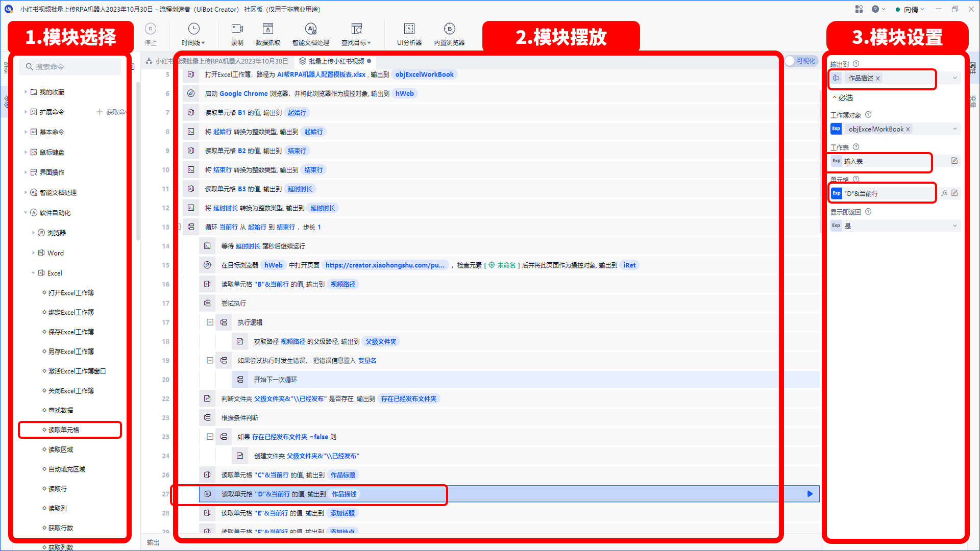This screenshot has width=980, height=551.
Task: Launch the 内置浏览器 built-in browser
Action: [450, 34]
